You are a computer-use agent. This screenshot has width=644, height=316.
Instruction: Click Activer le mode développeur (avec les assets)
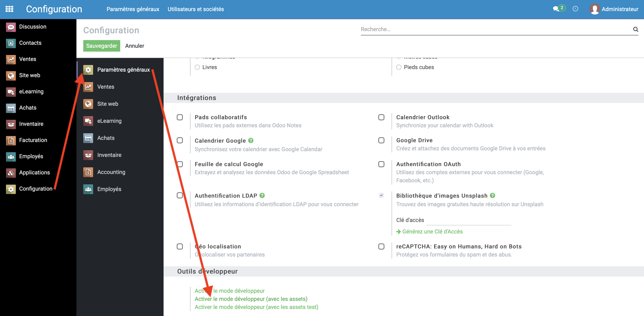(251, 299)
